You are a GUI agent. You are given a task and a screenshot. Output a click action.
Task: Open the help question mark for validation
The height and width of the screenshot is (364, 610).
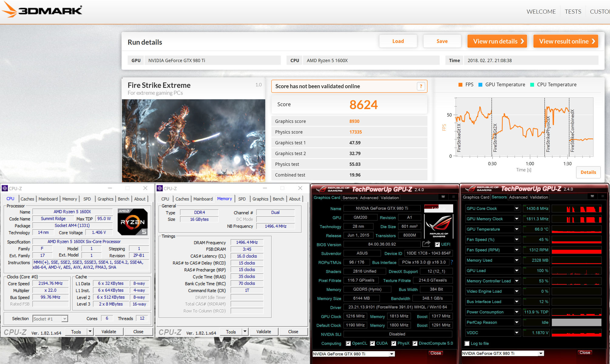click(421, 86)
